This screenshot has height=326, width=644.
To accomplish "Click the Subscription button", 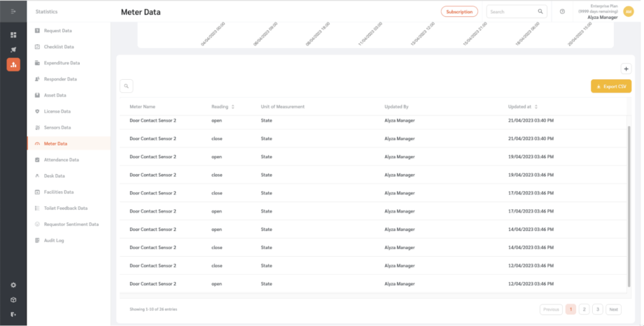I will point(459,11).
